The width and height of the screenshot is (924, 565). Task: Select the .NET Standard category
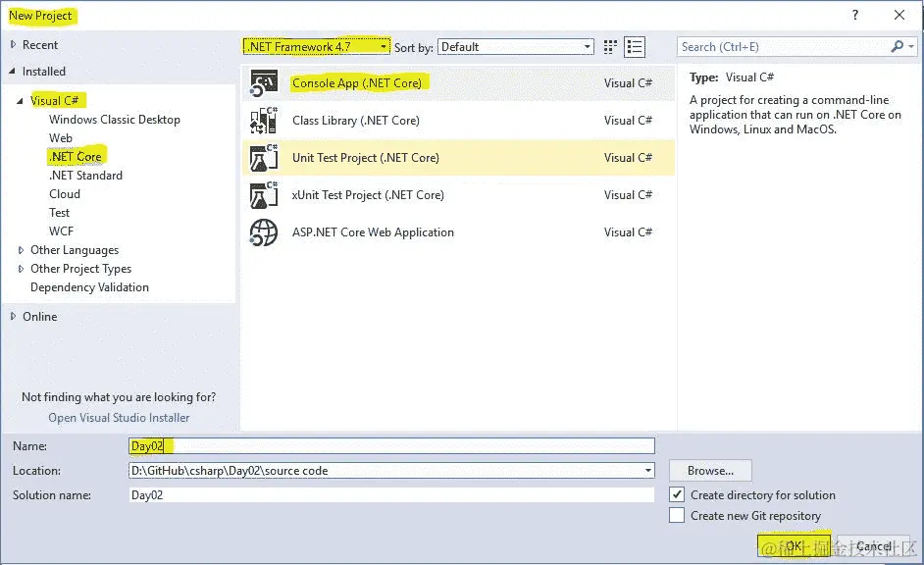click(86, 176)
